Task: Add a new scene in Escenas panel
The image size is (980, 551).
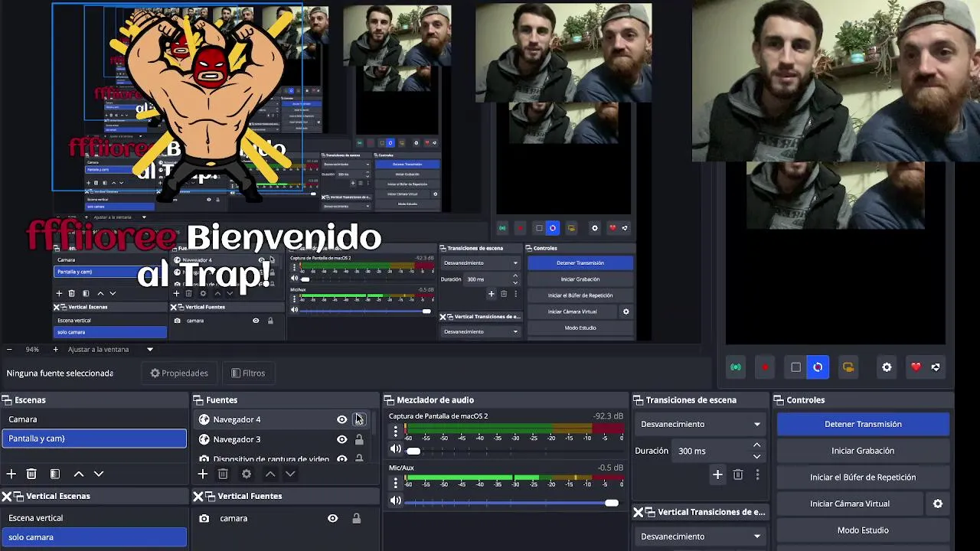Action: click(x=11, y=474)
